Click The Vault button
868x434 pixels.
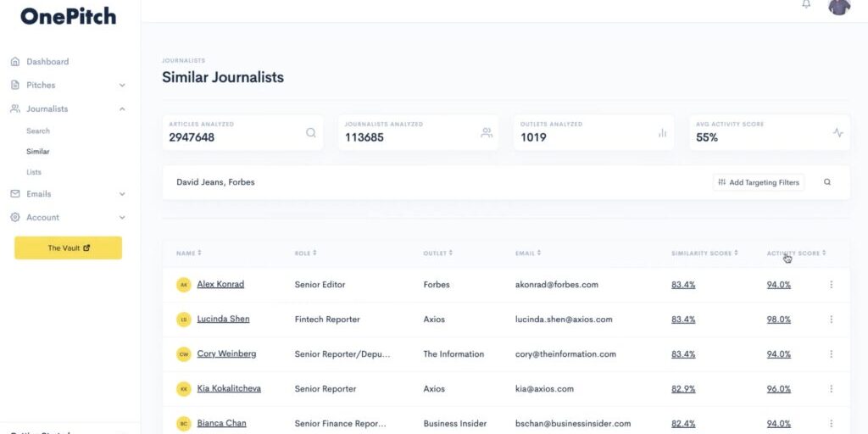pos(68,248)
